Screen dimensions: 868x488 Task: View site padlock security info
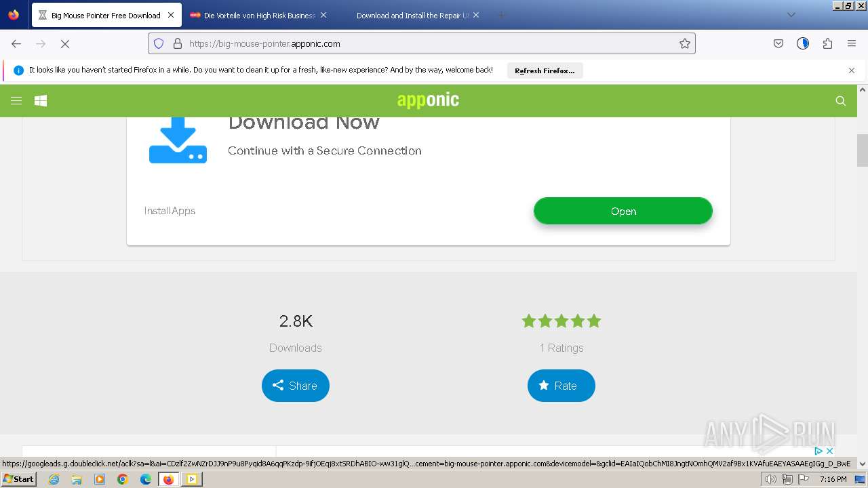point(178,43)
